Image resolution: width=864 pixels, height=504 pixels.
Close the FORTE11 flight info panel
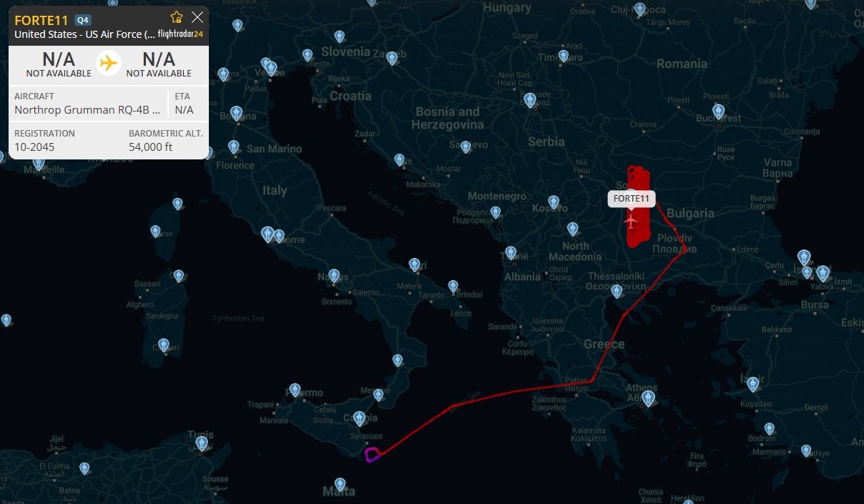tap(197, 17)
